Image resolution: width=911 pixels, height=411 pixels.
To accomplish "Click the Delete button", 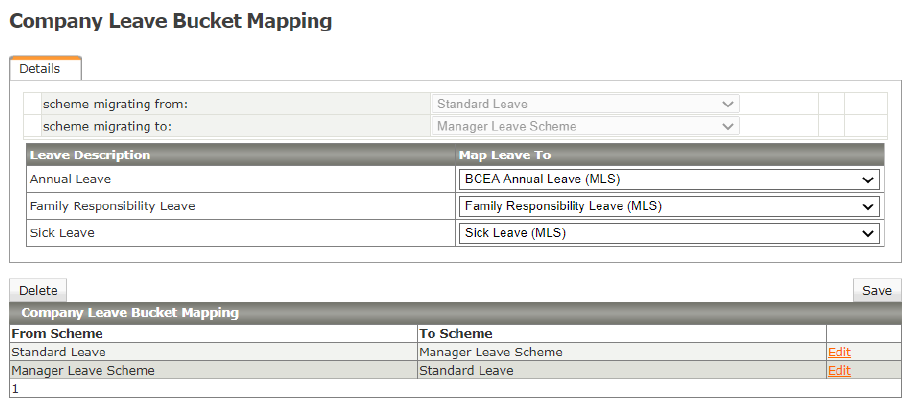I will 38,291.
